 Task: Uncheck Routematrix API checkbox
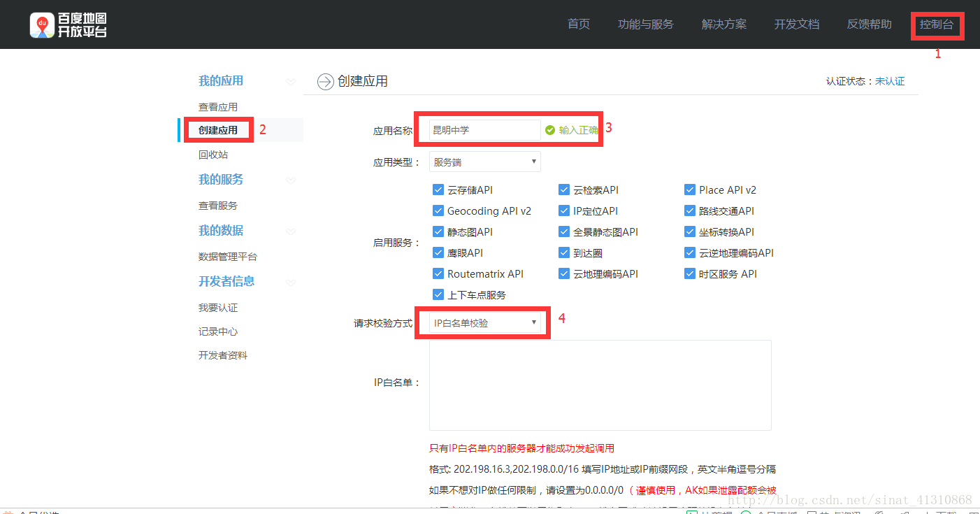438,273
